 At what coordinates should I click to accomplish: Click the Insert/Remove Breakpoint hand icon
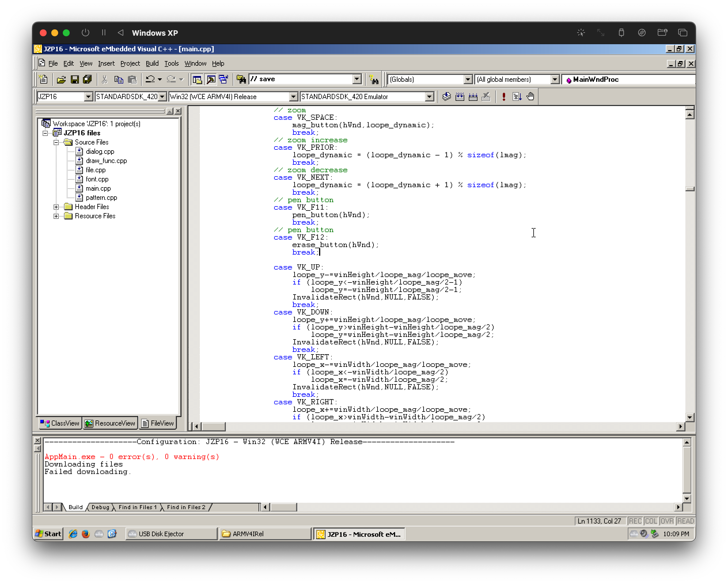pos(530,97)
